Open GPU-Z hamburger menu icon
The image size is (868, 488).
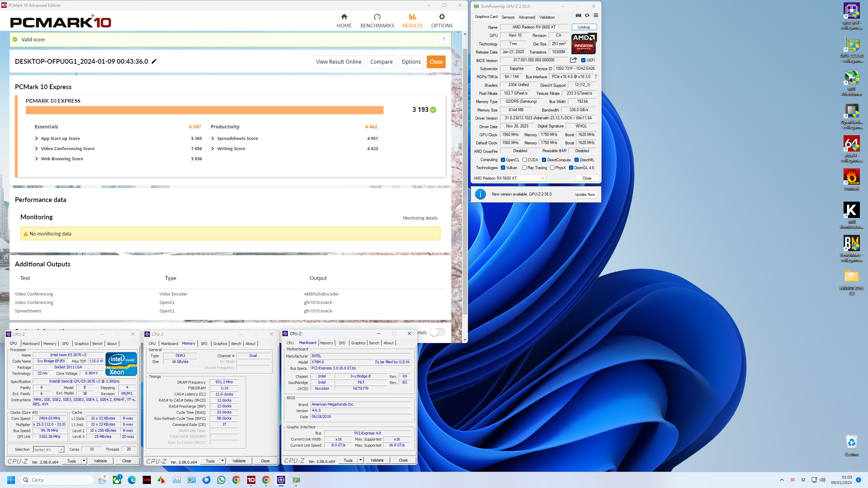(x=596, y=16)
